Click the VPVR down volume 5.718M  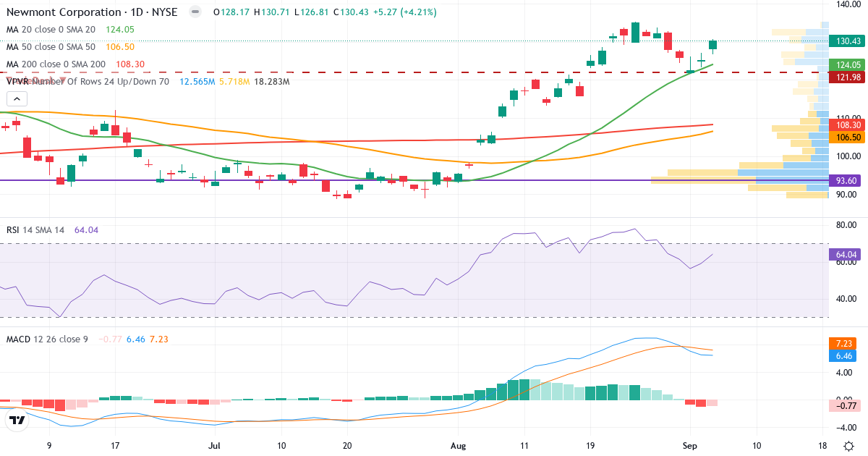tap(234, 81)
